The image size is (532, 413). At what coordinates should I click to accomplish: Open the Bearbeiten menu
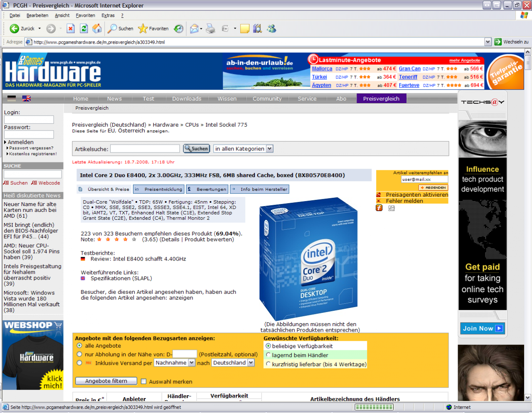(37, 15)
